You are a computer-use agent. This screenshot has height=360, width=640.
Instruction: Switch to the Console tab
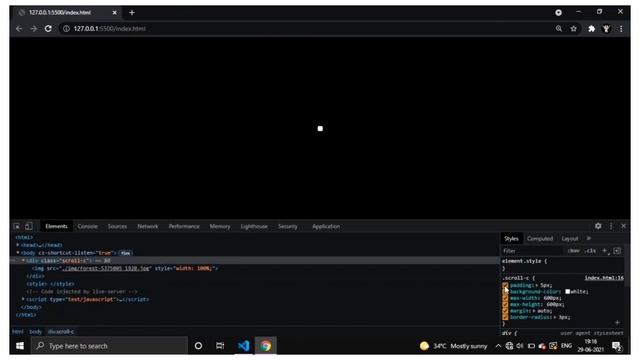tap(87, 226)
